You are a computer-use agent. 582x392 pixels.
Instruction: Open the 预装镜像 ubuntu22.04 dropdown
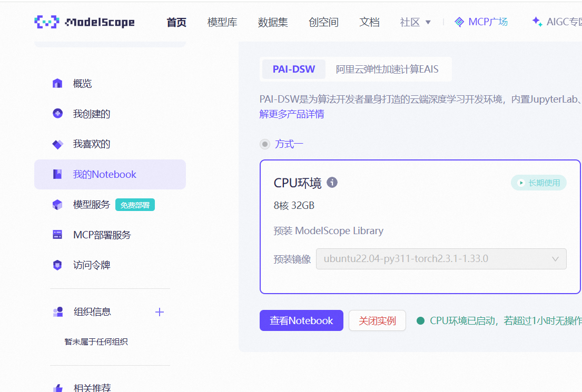coord(441,259)
